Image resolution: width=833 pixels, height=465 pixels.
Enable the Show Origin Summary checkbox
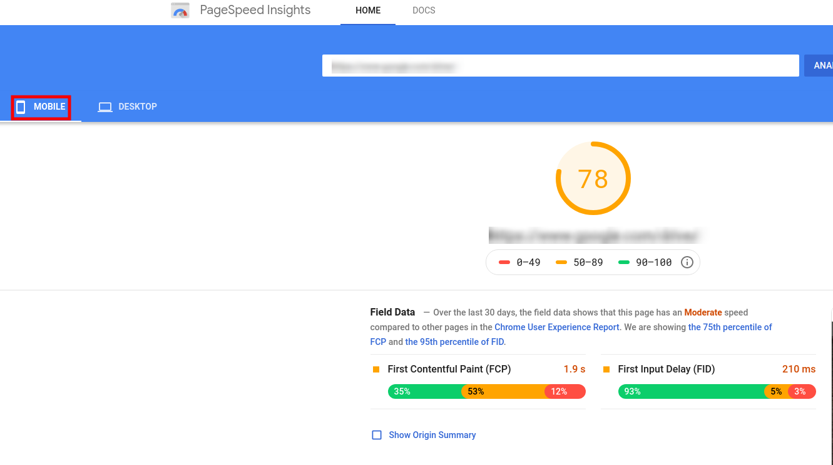pyautogui.click(x=377, y=435)
